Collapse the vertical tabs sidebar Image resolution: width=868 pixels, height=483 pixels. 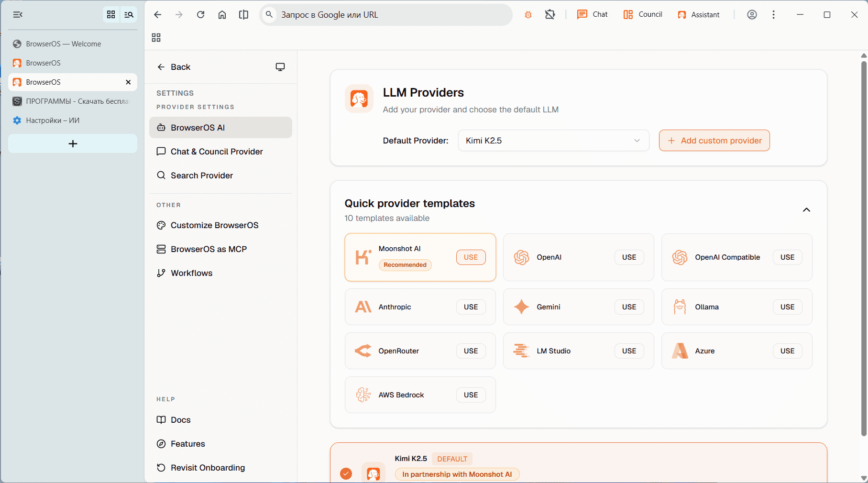[x=18, y=15]
